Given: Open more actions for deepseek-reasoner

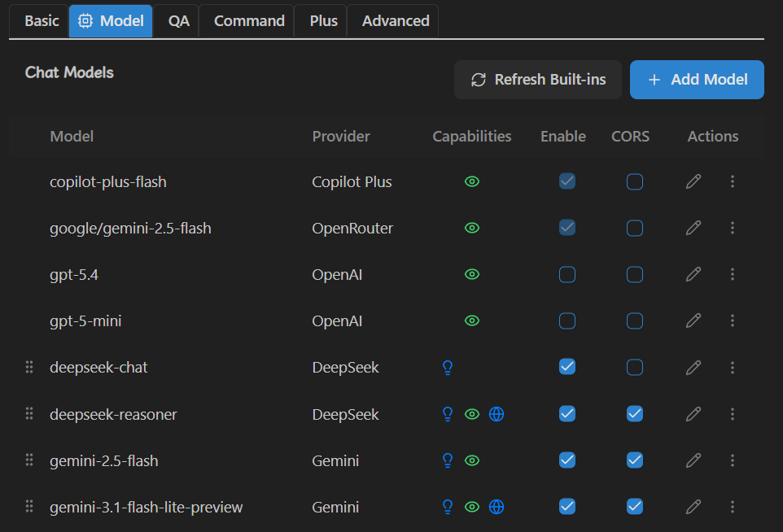Looking at the screenshot, I should [732, 414].
